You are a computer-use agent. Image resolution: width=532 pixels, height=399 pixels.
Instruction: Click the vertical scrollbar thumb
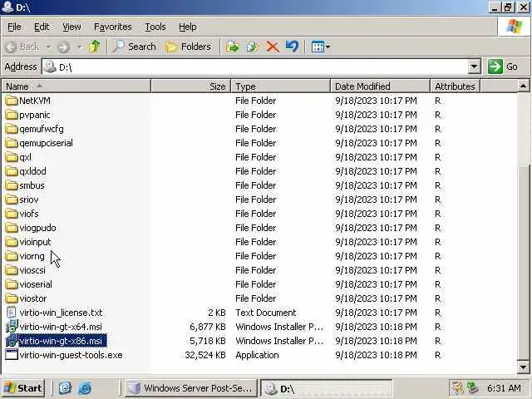[x=523, y=261]
